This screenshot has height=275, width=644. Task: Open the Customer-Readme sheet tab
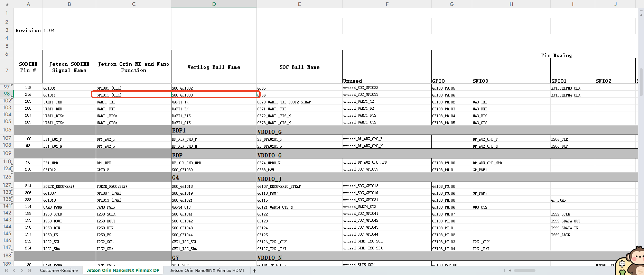coord(59,271)
